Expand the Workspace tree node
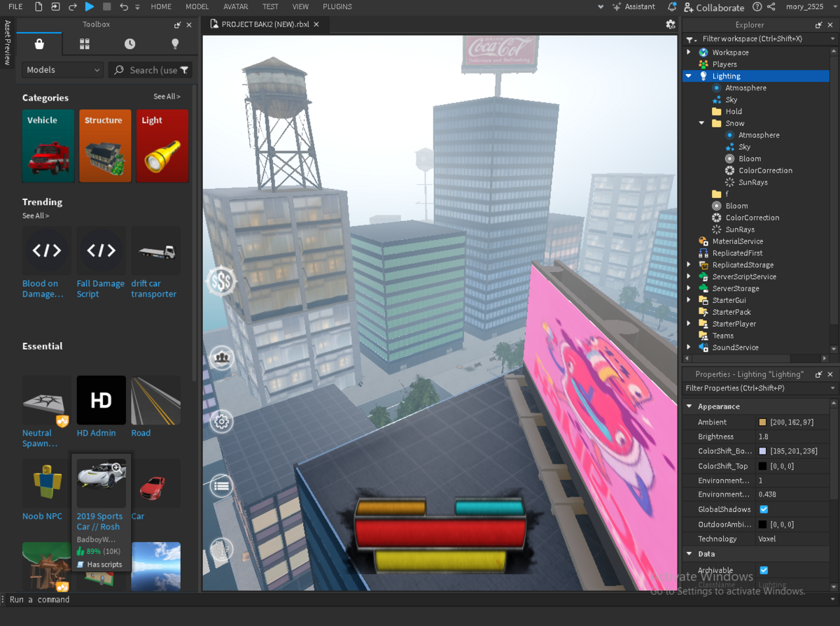 click(x=689, y=52)
